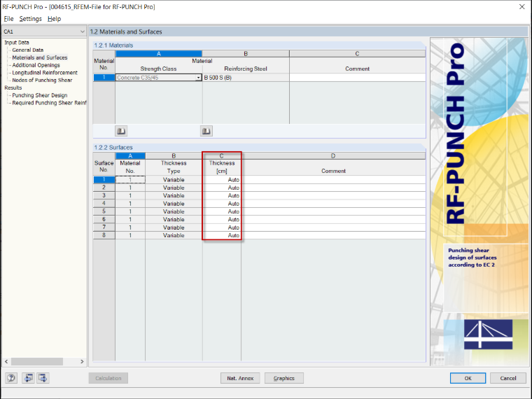Click the navigator scroll left arrow

(6, 362)
